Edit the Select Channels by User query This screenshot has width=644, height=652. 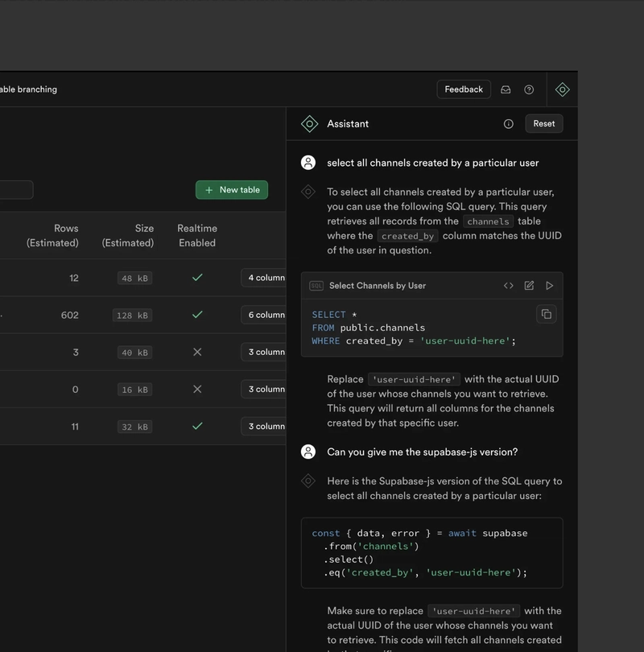pos(529,286)
